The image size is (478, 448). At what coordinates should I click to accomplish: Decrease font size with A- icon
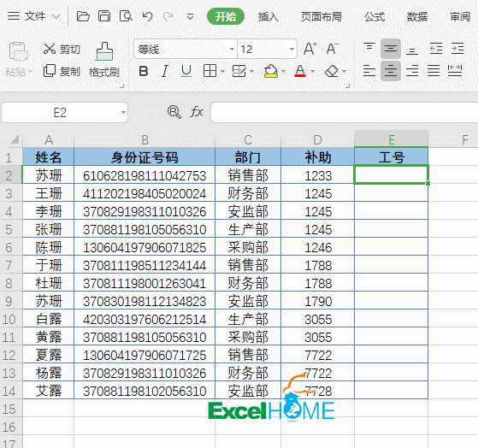332,49
